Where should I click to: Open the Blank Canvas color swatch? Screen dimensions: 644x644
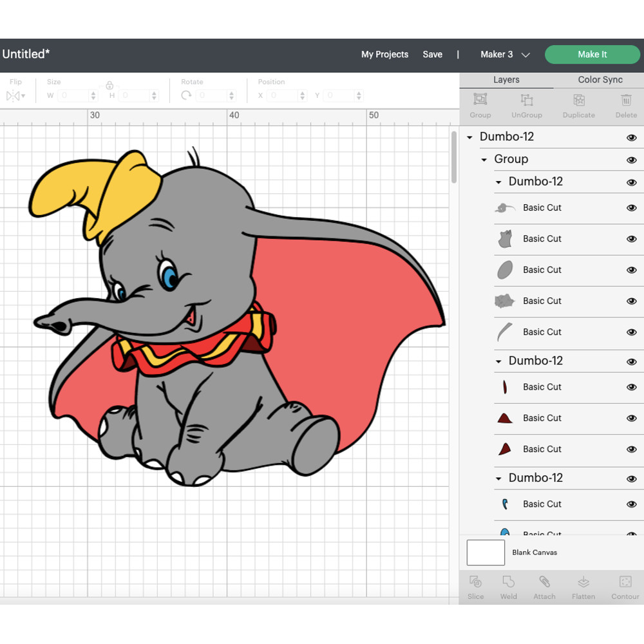[x=485, y=553]
